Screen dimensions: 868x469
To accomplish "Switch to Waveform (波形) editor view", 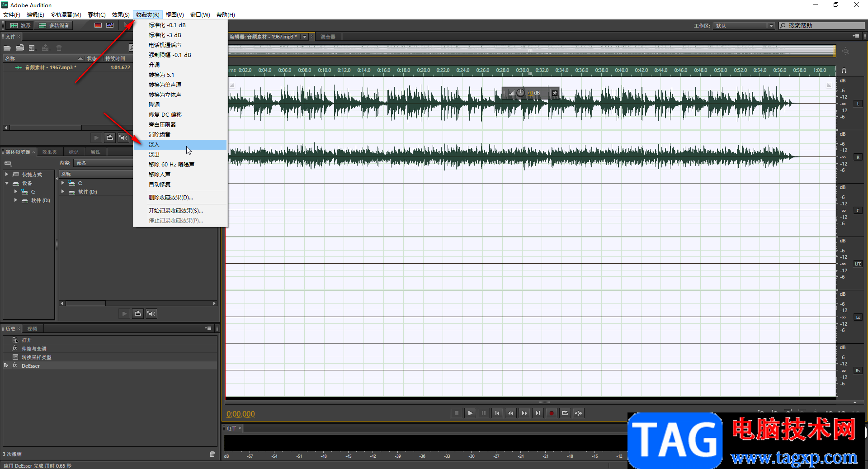I will tap(21, 25).
